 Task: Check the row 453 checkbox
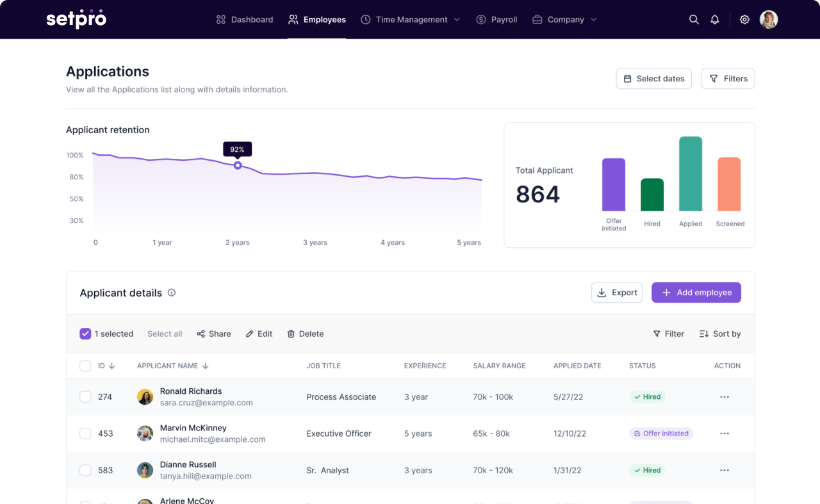click(85, 434)
